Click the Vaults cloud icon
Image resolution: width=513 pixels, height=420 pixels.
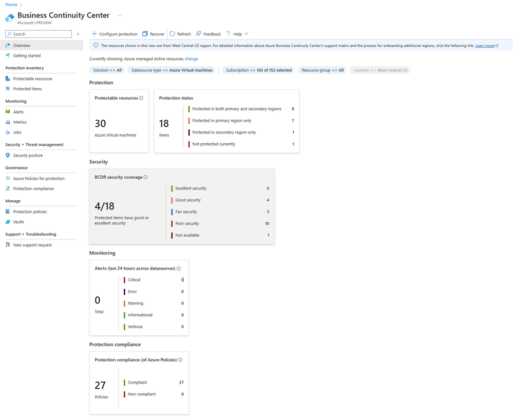pyautogui.click(x=8, y=222)
